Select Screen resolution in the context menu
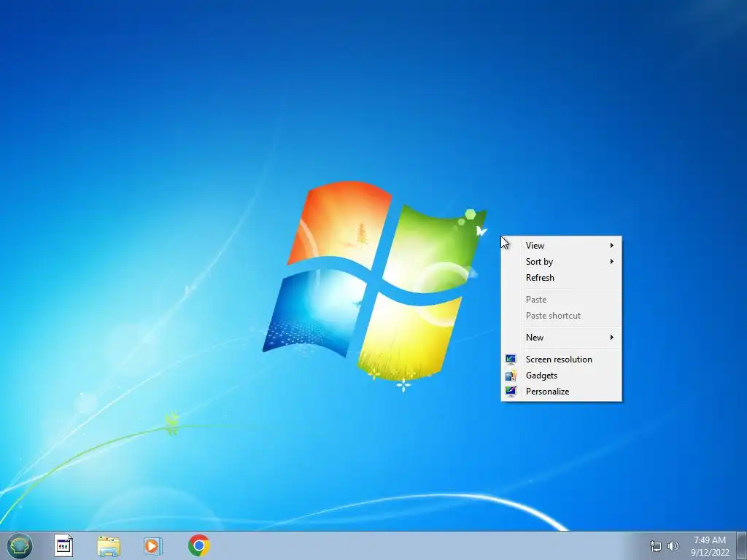The image size is (747, 560). coord(561,359)
